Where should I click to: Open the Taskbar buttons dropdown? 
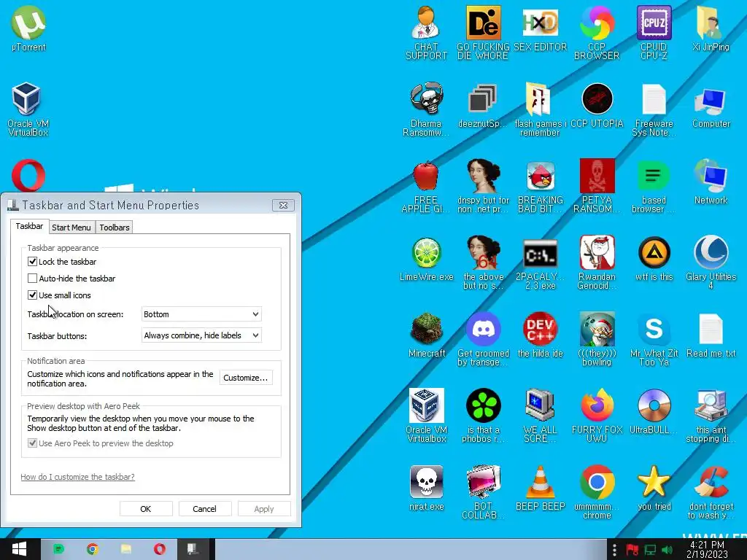(x=201, y=335)
